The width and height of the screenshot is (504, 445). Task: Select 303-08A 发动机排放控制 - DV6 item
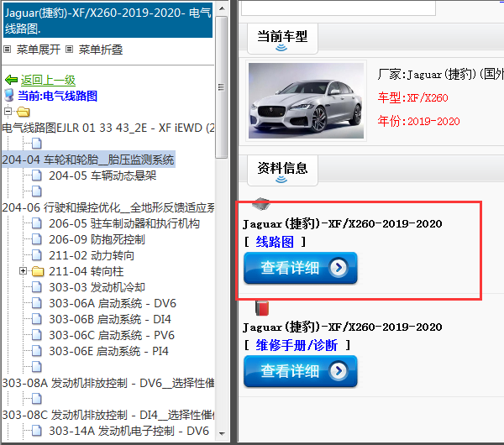108,383
